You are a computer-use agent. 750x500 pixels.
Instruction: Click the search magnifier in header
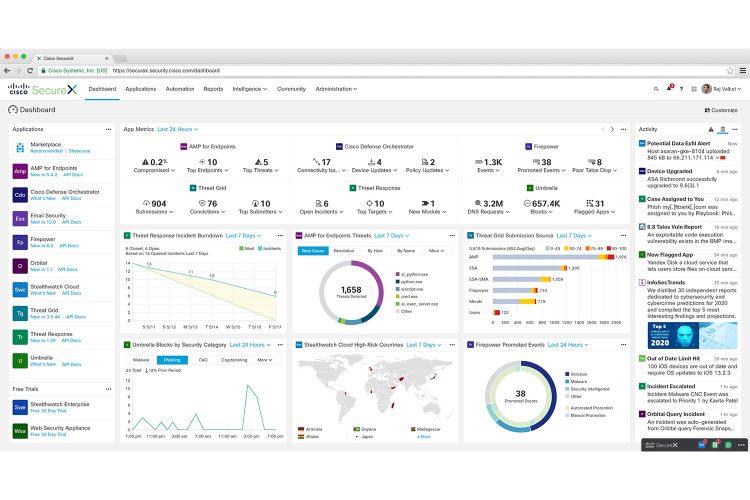[656, 89]
